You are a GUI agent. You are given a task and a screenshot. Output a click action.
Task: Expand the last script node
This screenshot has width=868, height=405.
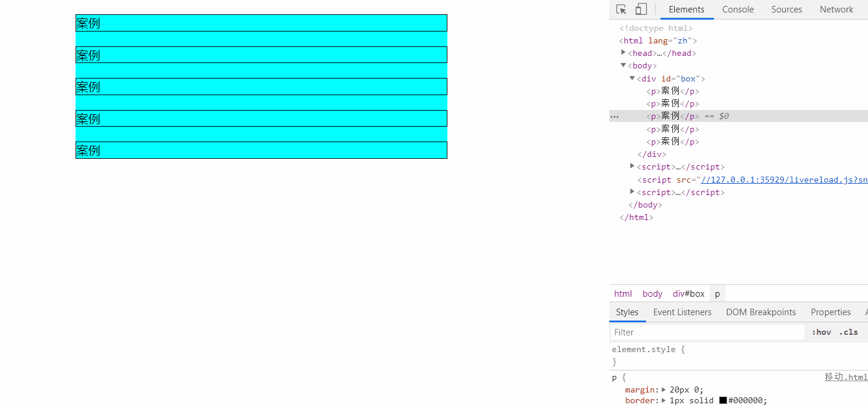tap(632, 192)
